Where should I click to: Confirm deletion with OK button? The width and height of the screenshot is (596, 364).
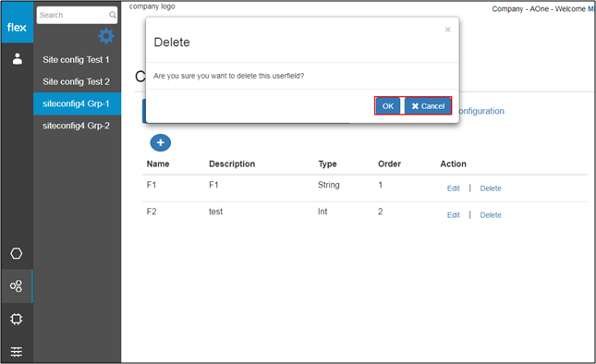(388, 106)
